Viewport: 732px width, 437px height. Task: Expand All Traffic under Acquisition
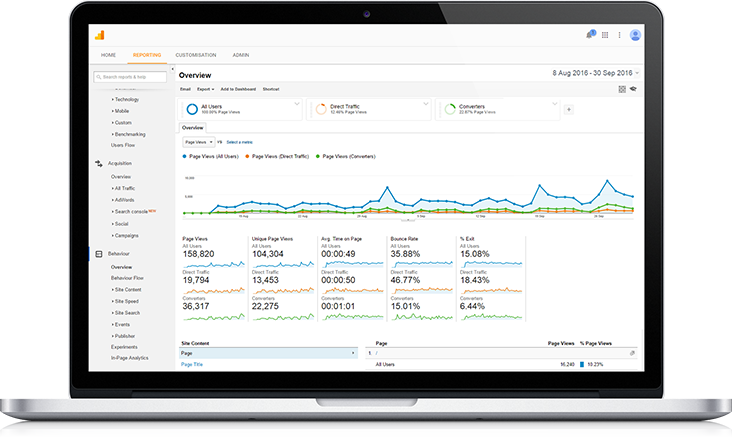tap(123, 189)
